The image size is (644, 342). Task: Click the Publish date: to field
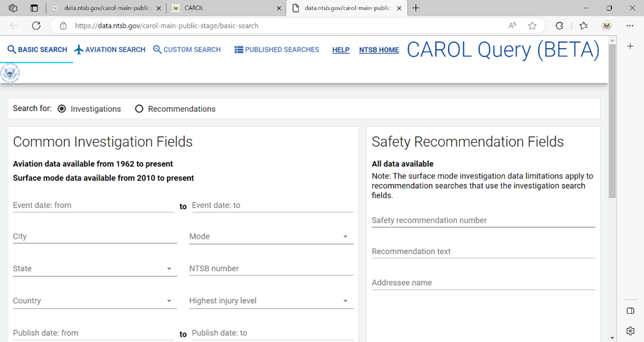(x=272, y=333)
